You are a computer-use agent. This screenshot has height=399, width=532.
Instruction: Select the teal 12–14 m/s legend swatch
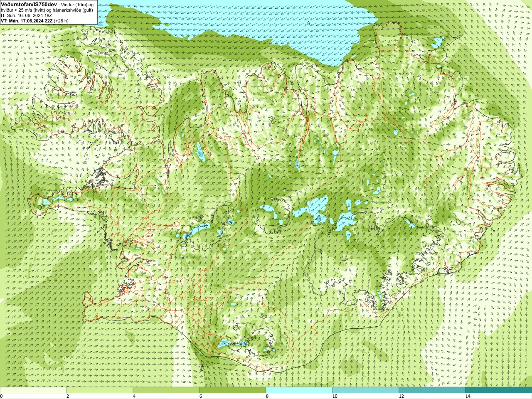coord(432,390)
